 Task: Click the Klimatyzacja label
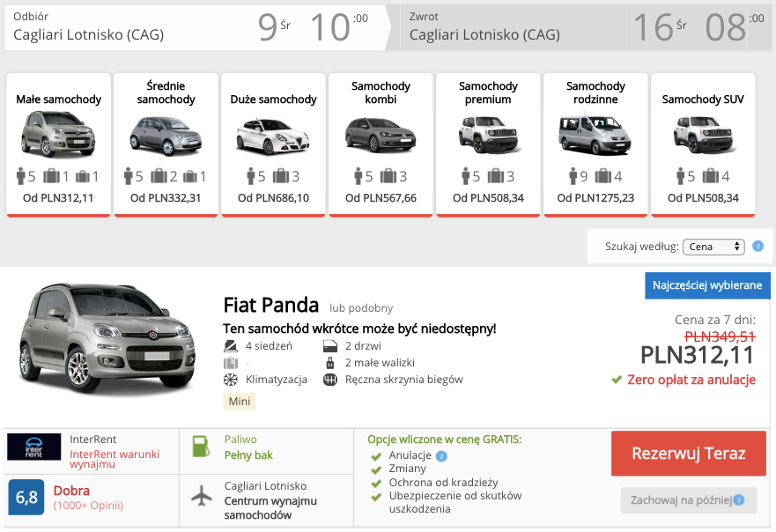[x=277, y=380]
